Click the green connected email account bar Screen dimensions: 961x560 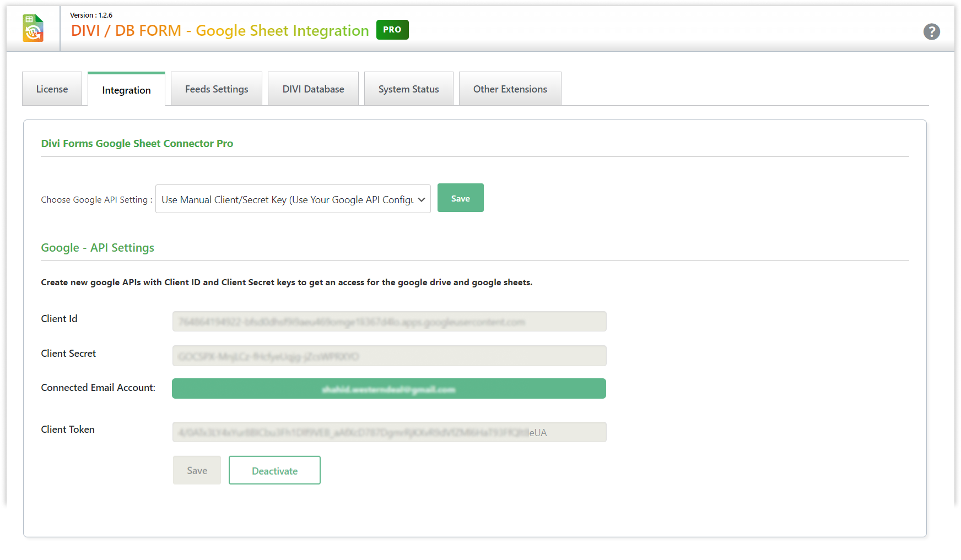388,389
